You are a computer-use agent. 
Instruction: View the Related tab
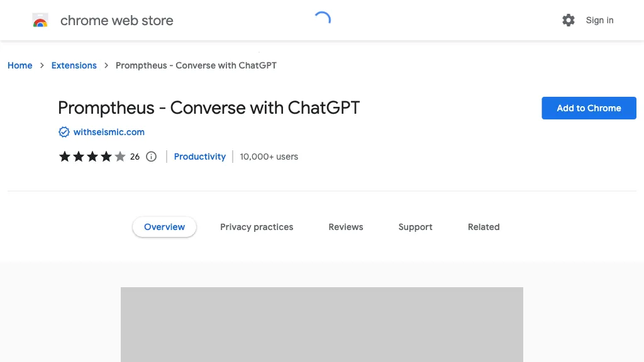tap(484, 227)
